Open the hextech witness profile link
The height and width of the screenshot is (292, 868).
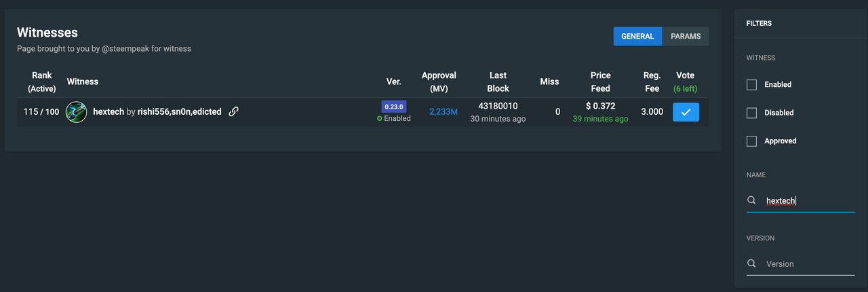pos(108,111)
